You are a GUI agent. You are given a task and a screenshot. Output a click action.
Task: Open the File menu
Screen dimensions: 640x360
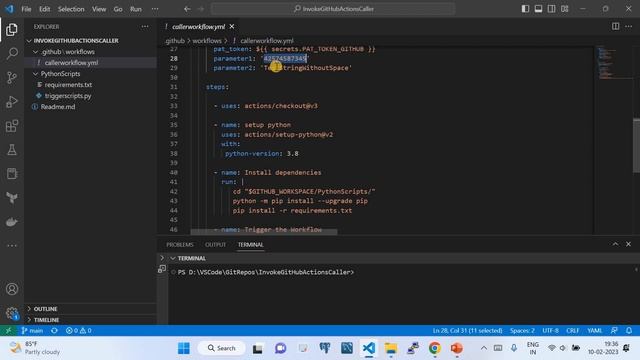pos(26,9)
